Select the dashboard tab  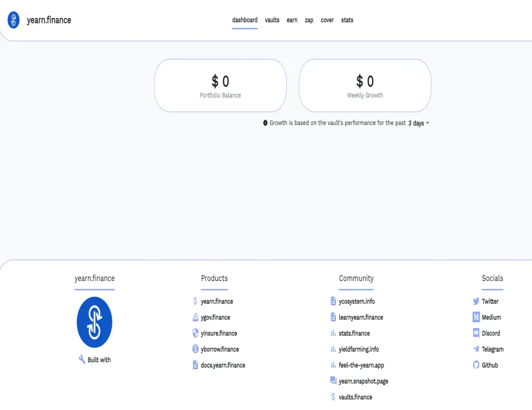(x=245, y=20)
